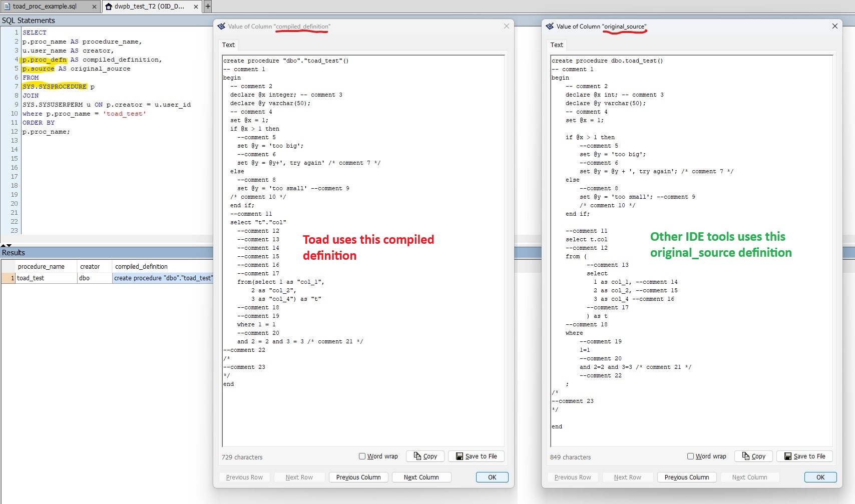The width and height of the screenshot is (855, 504).
Task: Close the original_source value dialog
Action: point(834,26)
